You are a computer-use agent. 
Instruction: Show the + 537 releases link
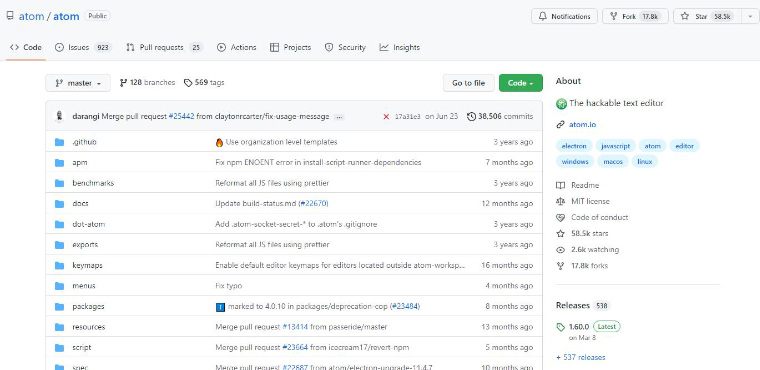(x=581, y=357)
